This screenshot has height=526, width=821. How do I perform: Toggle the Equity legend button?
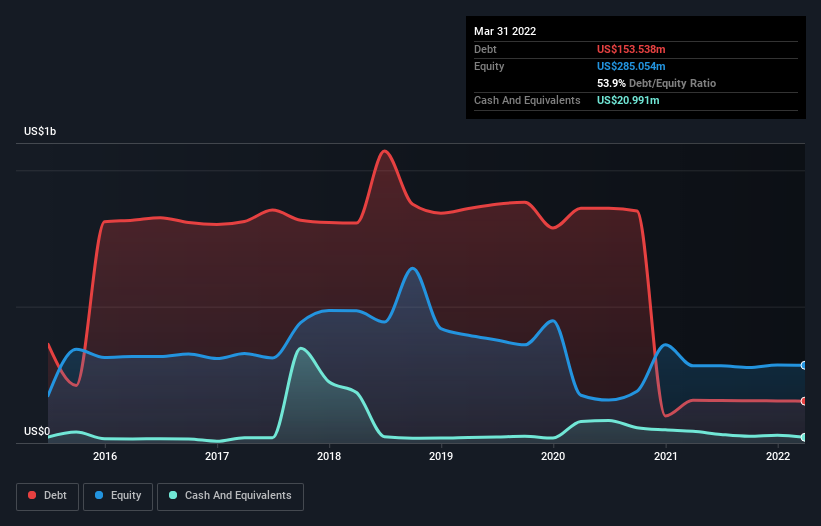point(118,496)
